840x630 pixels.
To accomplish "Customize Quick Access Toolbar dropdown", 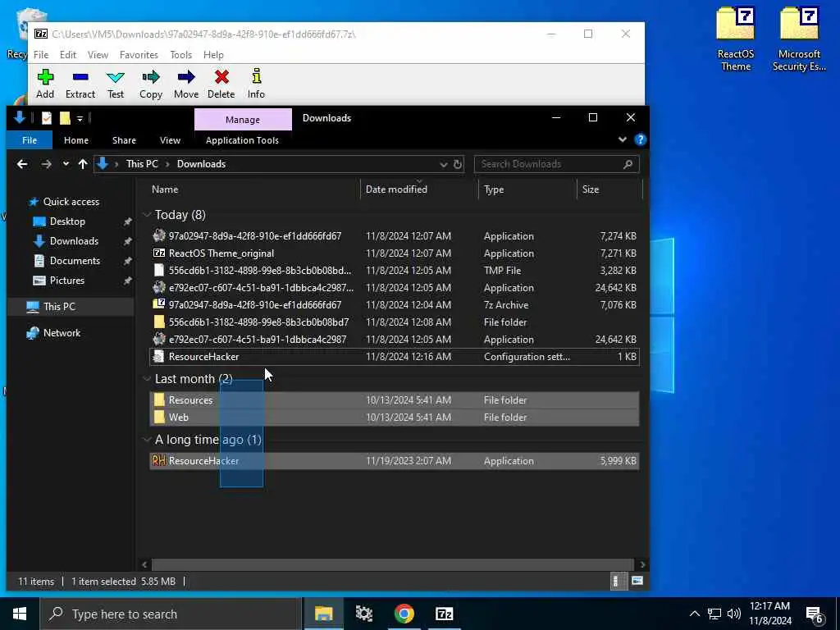I will tap(80, 118).
